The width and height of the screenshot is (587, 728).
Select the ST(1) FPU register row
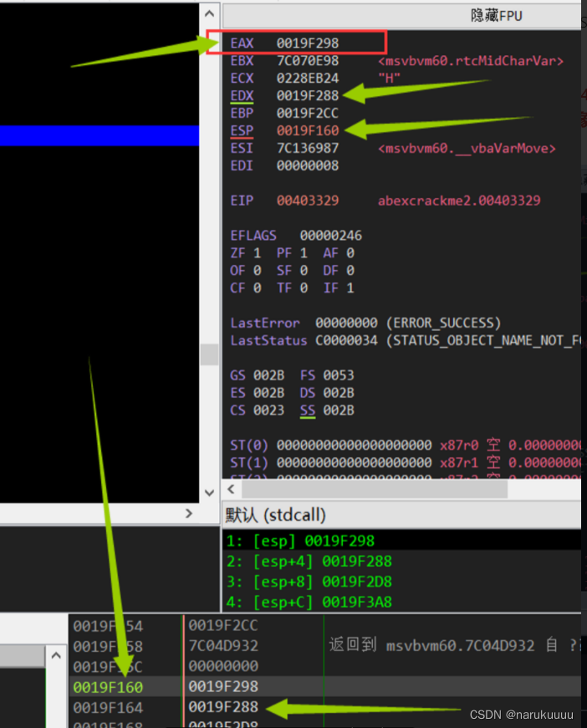[405, 463]
